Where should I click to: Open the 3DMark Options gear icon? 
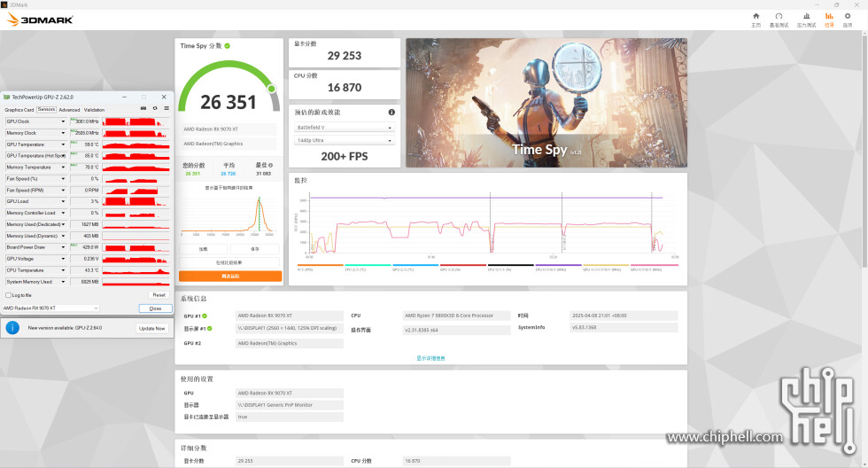pyautogui.click(x=848, y=17)
